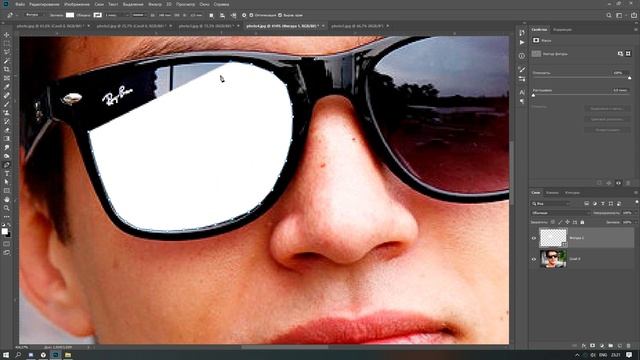Viewport: 640px width, 360px height.
Task: Hide the Фигура 1 shape layer
Action: click(x=534, y=238)
